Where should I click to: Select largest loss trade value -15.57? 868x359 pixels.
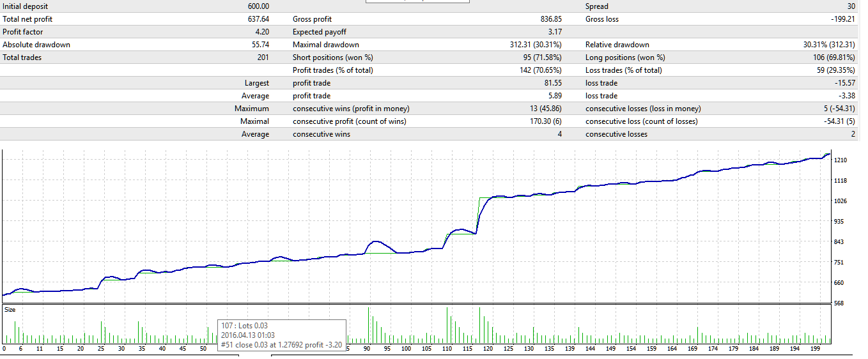846,83
